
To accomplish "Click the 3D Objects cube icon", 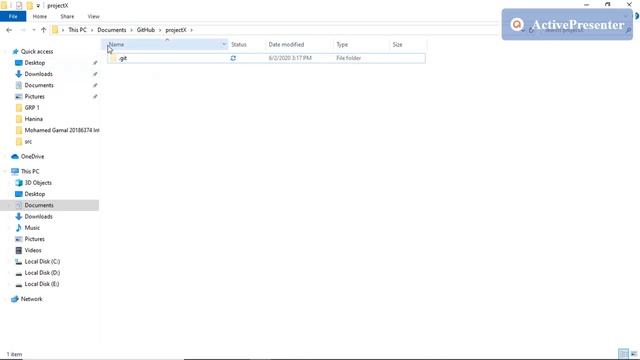I will (18, 183).
